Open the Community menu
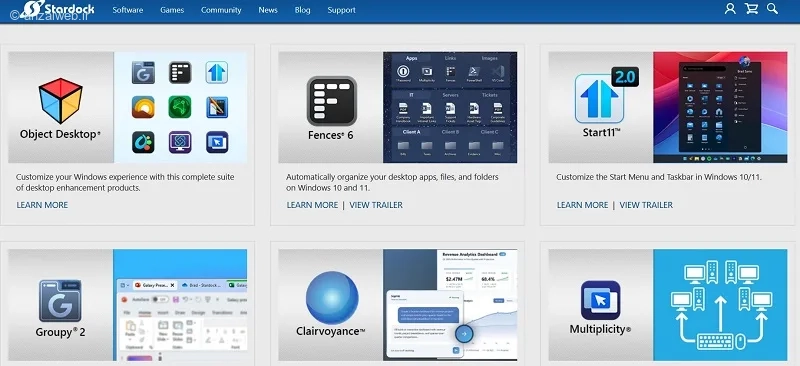This screenshot has width=800, height=366. coord(221,10)
